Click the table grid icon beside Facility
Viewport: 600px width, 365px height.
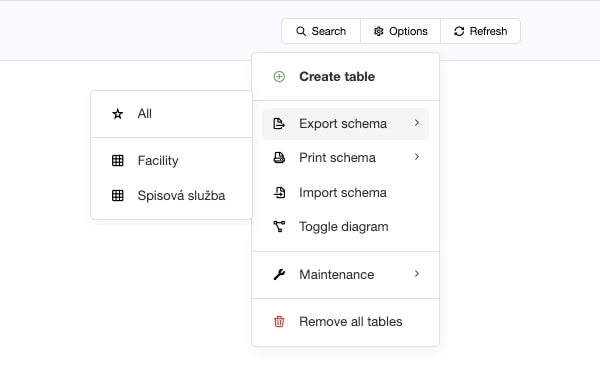118,161
